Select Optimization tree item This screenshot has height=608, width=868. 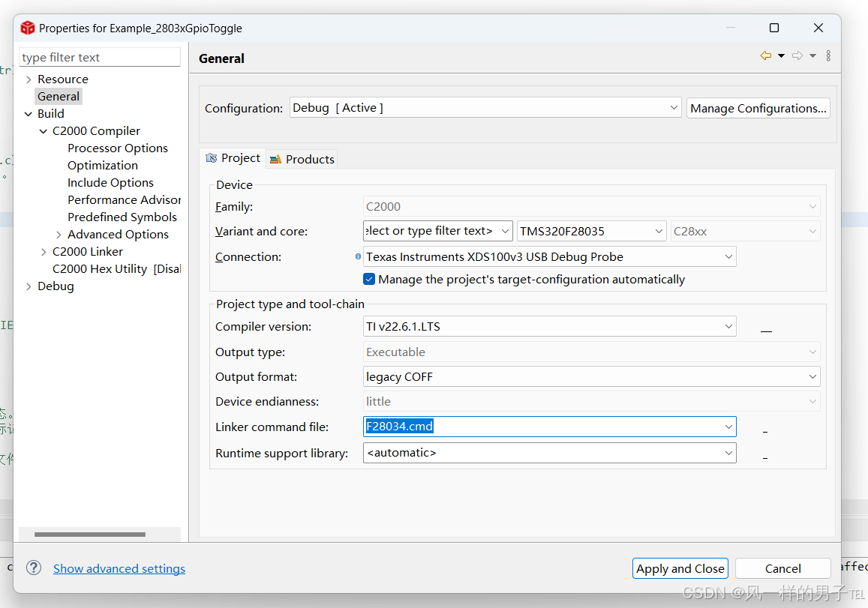103,165
